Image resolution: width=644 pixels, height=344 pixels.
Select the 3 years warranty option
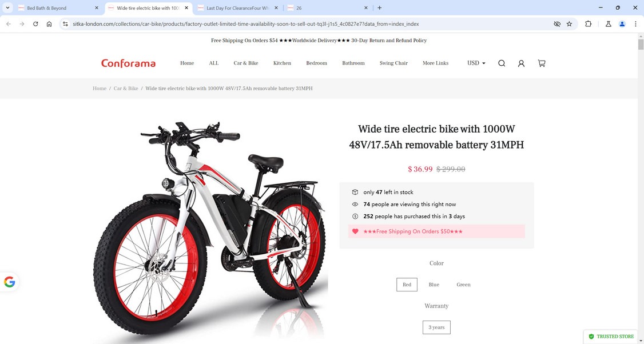[x=436, y=327]
